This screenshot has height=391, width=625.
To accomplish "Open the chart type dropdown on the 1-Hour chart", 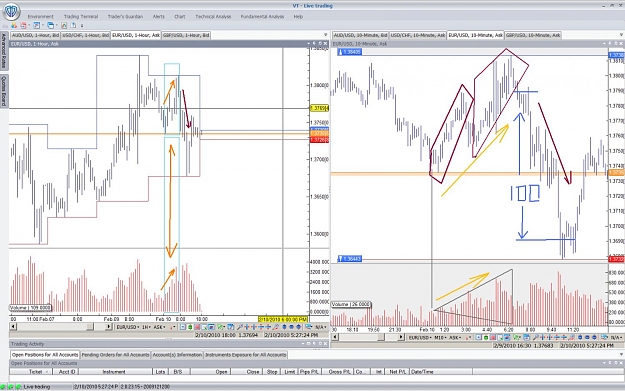I will pos(173,327).
